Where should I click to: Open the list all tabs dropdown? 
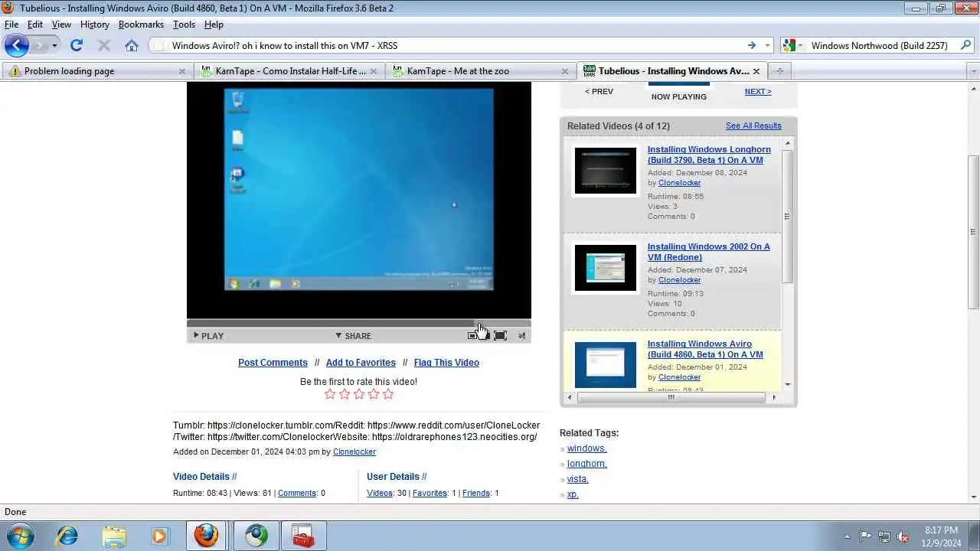[x=973, y=71]
